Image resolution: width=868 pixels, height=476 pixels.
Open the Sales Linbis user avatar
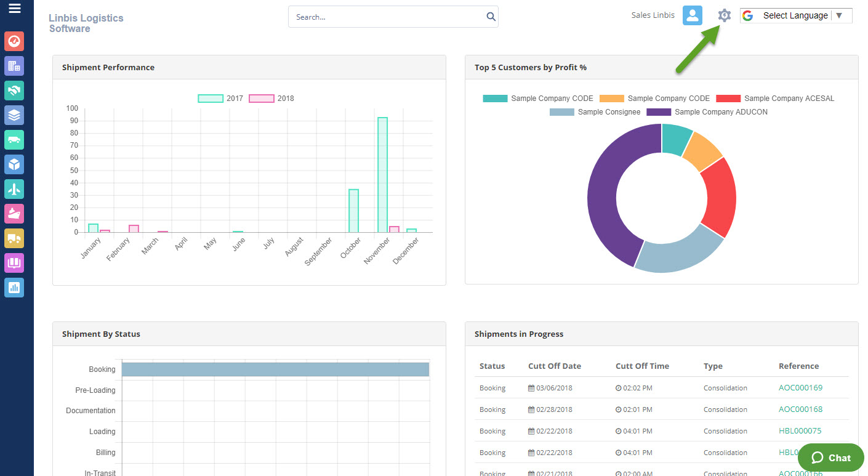click(692, 15)
